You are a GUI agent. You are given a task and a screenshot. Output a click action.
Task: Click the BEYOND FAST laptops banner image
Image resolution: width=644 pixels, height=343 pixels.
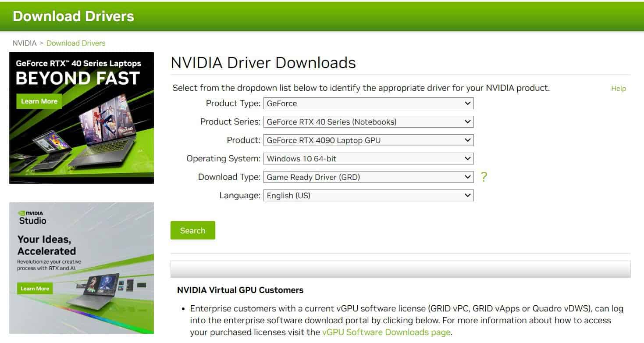click(x=82, y=118)
